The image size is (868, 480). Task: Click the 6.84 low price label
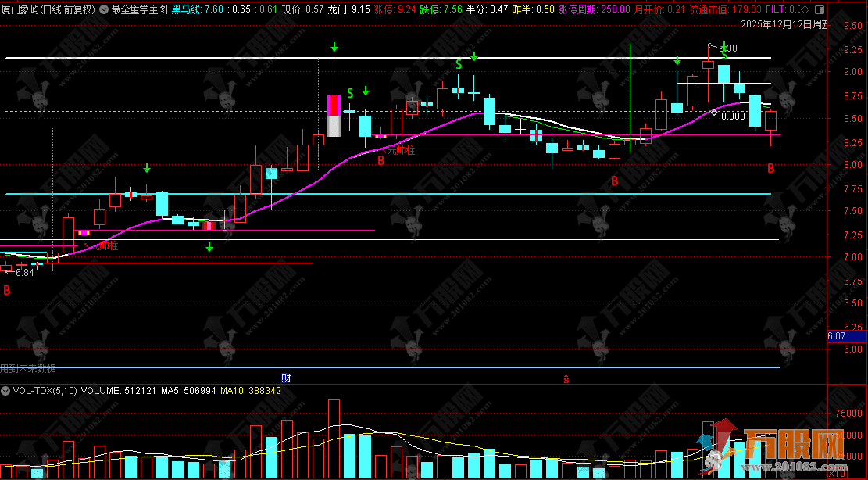24,273
